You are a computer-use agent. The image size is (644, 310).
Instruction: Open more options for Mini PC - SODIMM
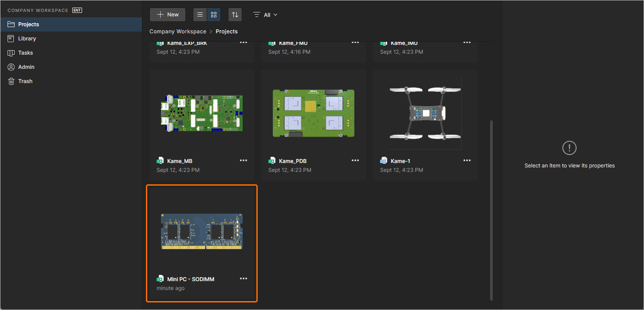(243, 278)
